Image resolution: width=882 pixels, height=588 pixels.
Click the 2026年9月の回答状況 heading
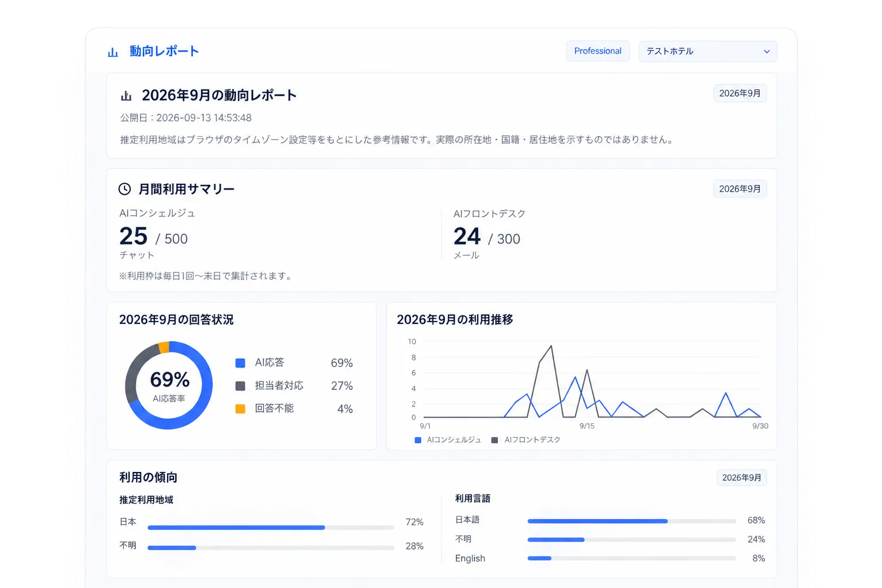176,320
